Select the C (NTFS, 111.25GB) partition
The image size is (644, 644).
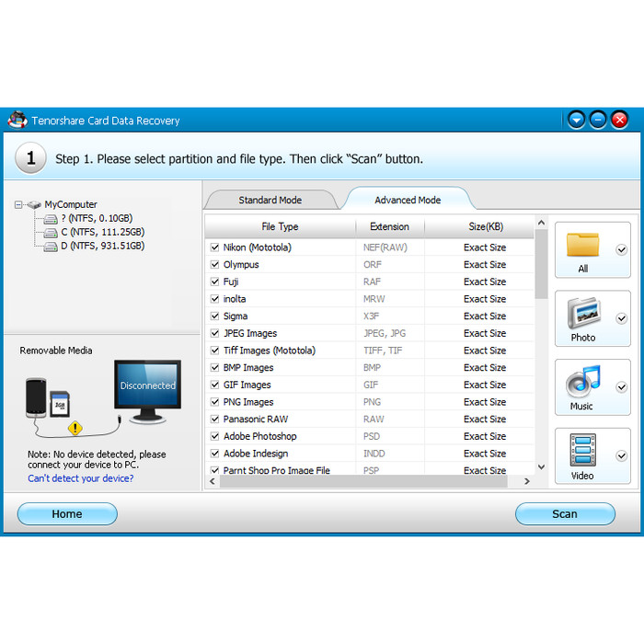pos(103,233)
